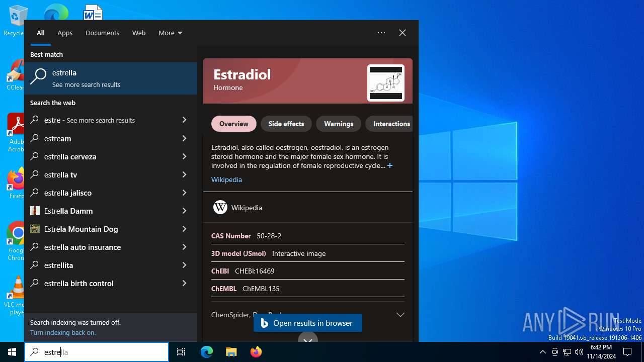Select the All search tab
The image size is (644, 362).
coord(41,33)
